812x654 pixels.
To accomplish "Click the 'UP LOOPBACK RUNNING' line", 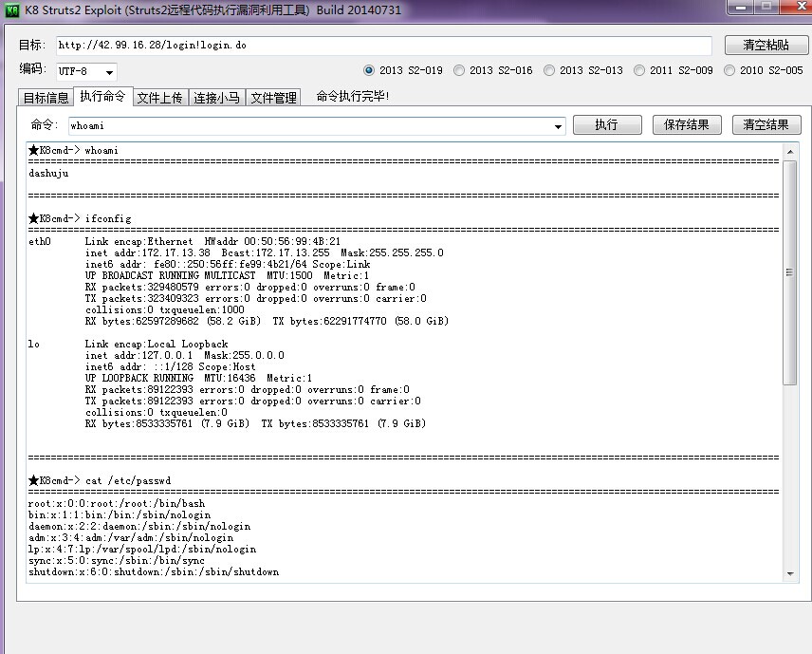I will (198, 379).
